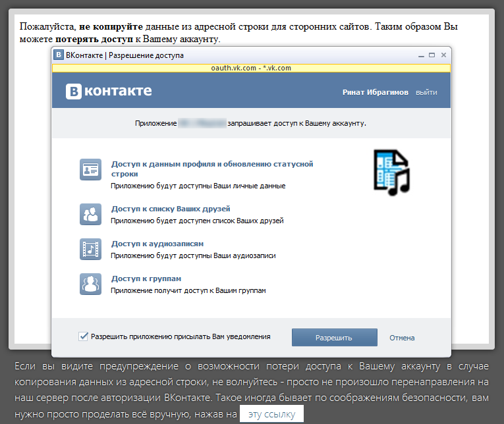
Task: Click text 'Приложению будут доступны Ваши аудиозаписи'
Action: click(193, 255)
